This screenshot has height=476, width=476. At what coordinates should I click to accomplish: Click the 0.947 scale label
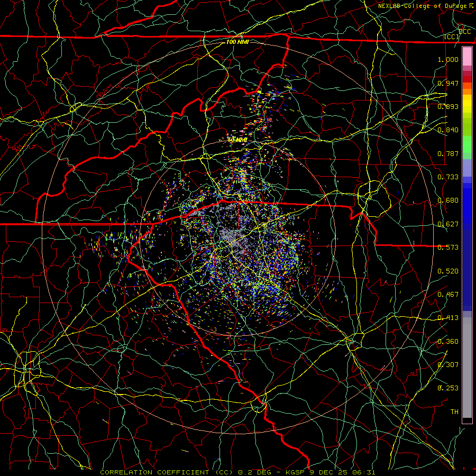click(x=448, y=83)
